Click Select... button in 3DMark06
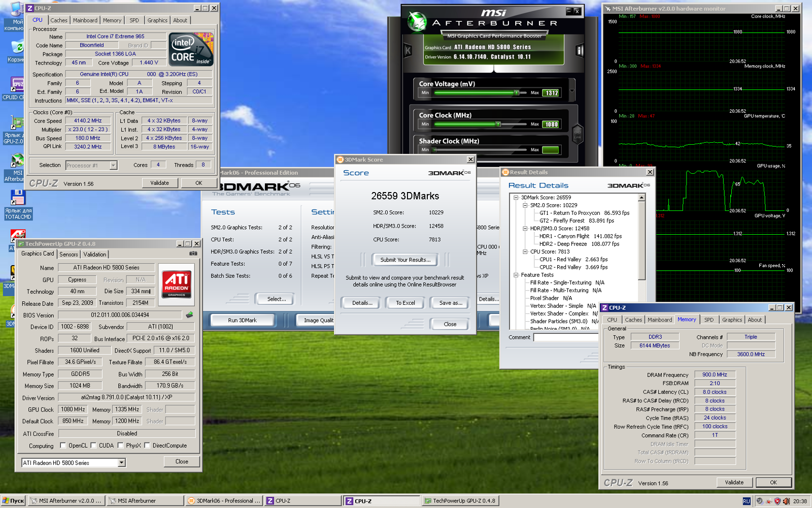Image resolution: width=812 pixels, height=508 pixels. (276, 299)
